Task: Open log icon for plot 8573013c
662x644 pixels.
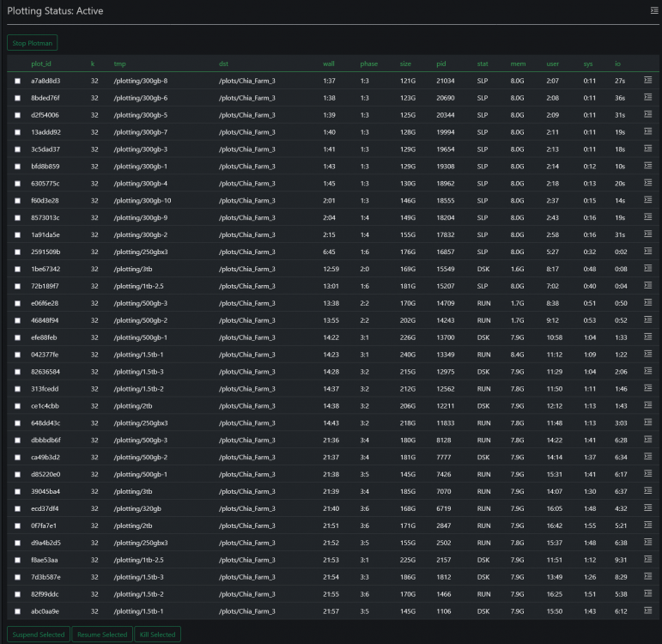Action: [x=647, y=216]
